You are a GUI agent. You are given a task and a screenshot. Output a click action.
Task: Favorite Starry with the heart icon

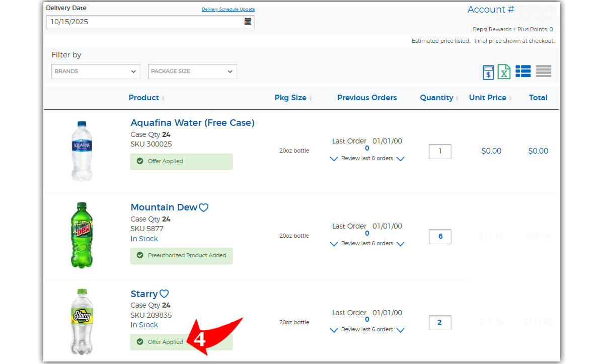pos(164,294)
